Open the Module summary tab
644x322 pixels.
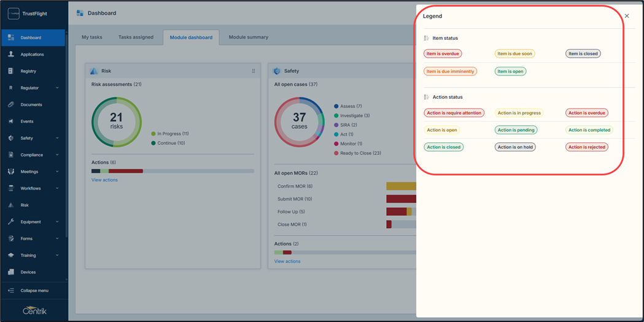(x=248, y=37)
